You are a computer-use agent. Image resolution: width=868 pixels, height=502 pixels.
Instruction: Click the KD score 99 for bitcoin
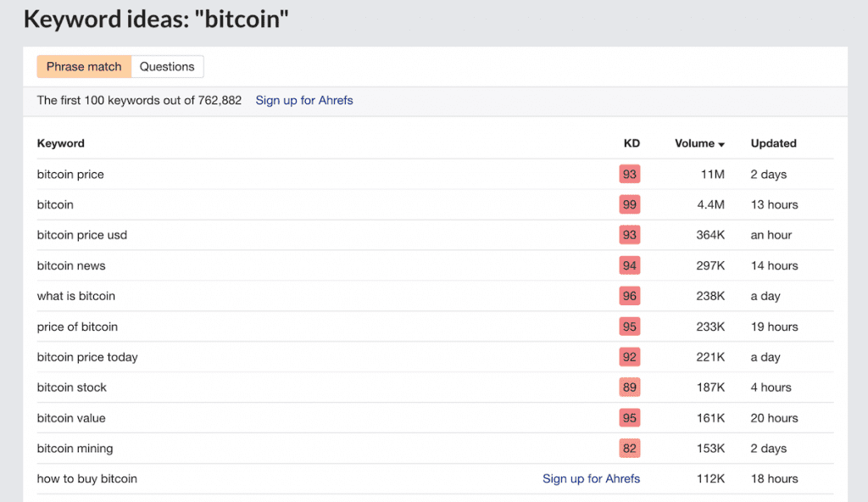(x=630, y=204)
